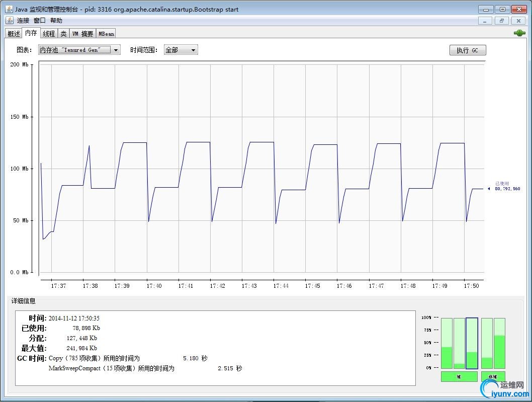Go to the 类 classes tab

[x=63, y=34]
